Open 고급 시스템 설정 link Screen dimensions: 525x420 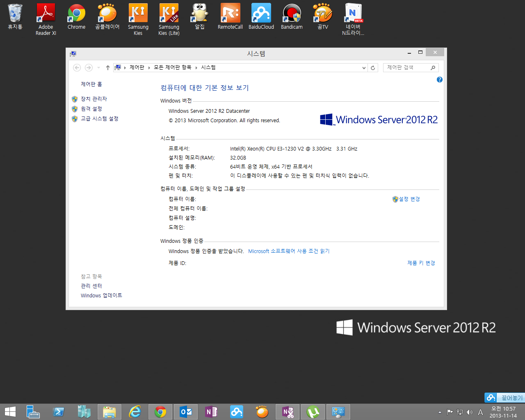pos(100,119)
